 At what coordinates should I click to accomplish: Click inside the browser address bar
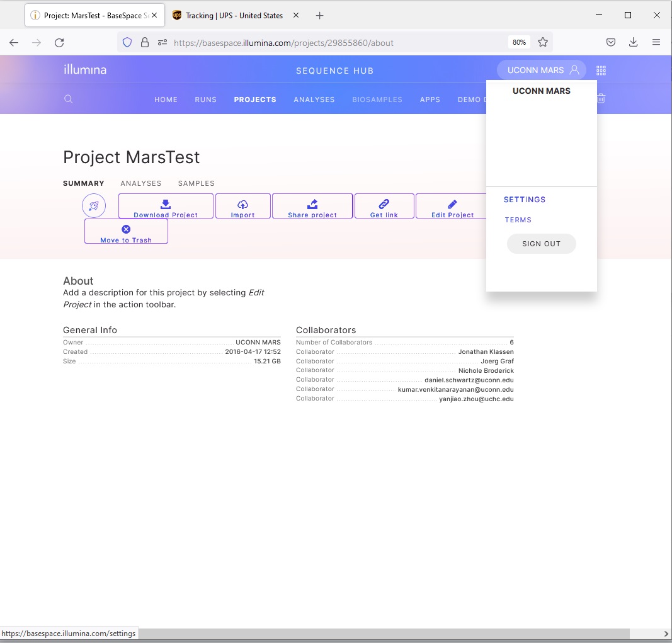pos(315,42)
